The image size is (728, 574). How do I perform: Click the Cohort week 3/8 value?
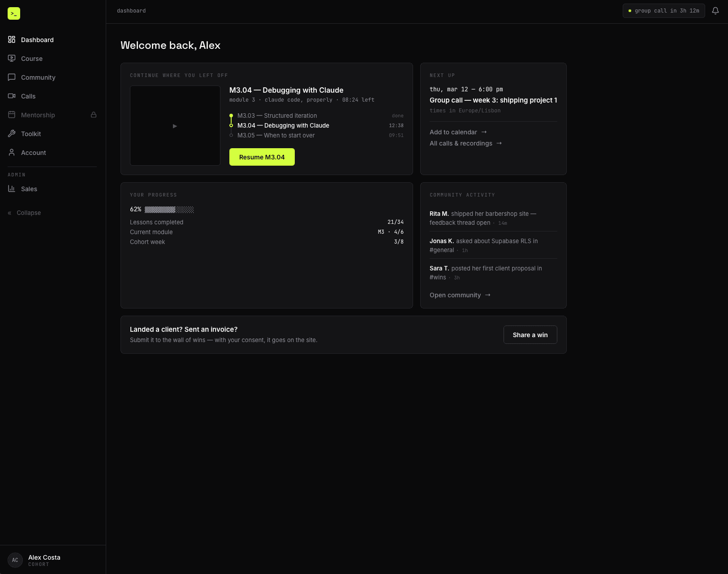click(399, 242)
